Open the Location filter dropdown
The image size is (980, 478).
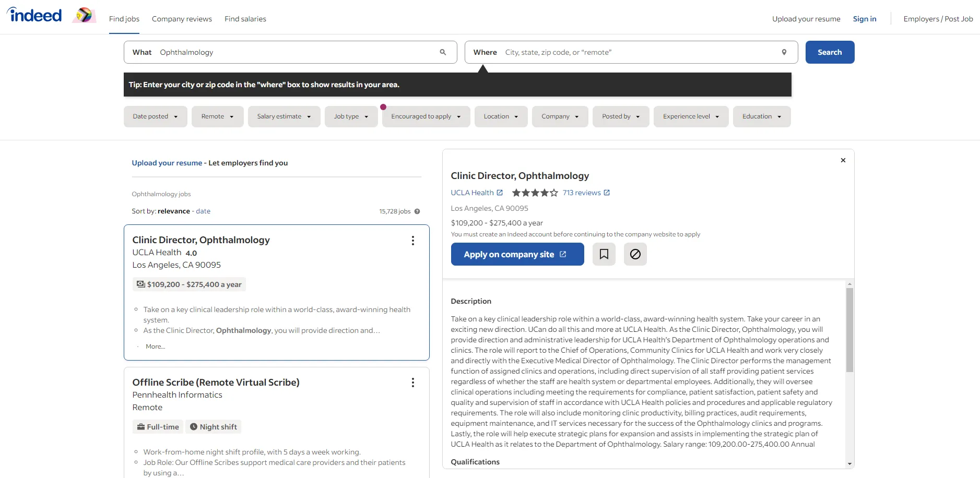(501, 116)
